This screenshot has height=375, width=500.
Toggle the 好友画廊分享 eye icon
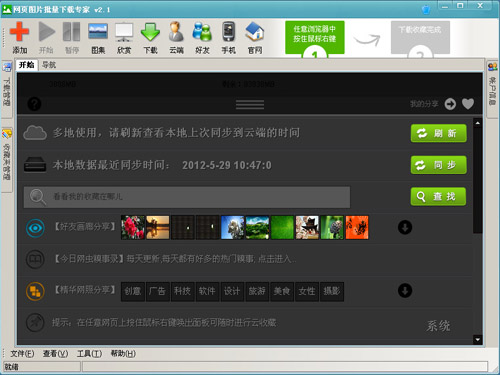tap(35, 228)
